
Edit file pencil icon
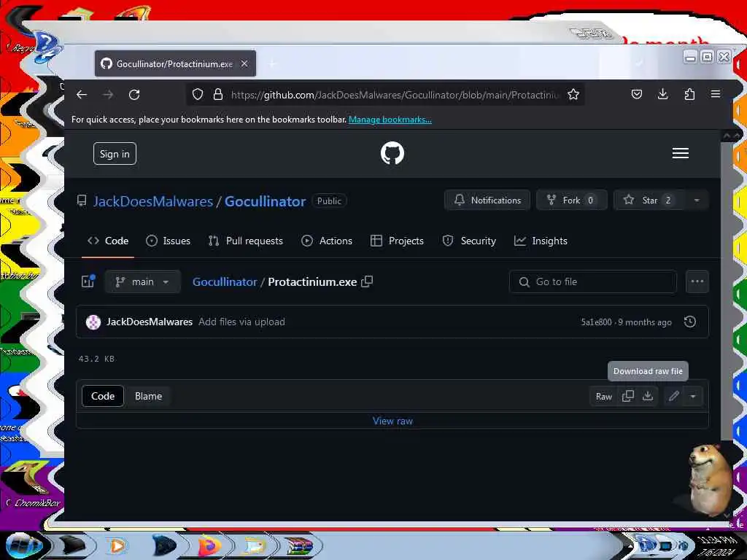(673, 396)
